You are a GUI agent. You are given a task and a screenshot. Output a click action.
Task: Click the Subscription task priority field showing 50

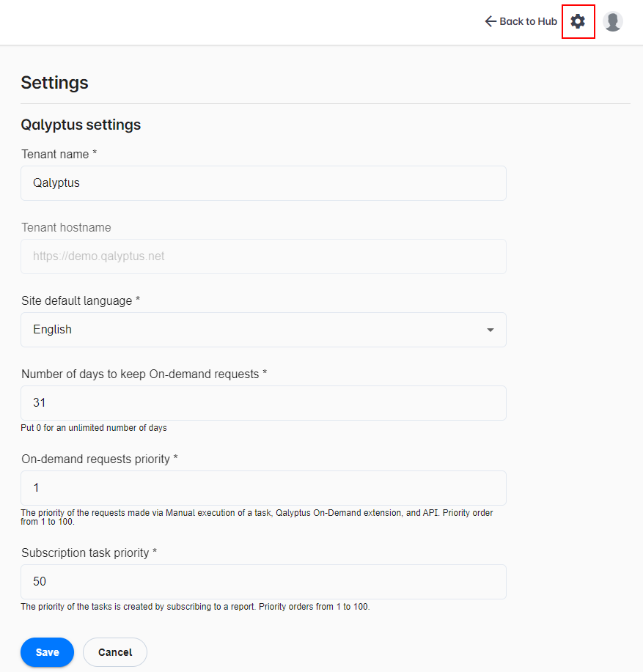tap(263, 581)
